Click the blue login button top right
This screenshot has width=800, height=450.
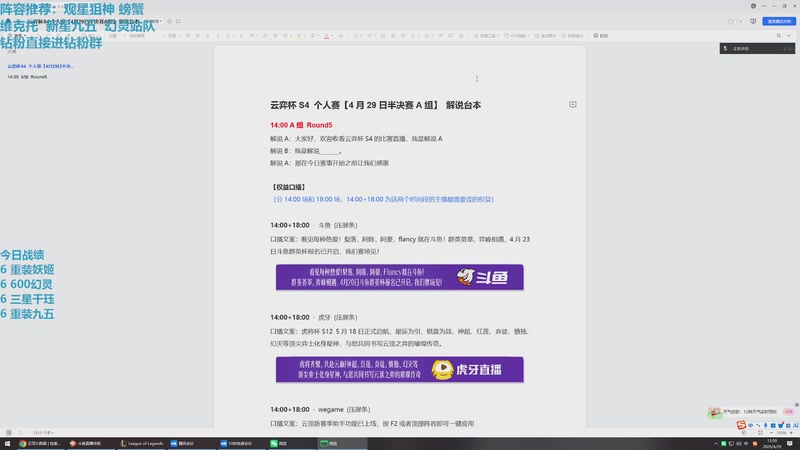tap(779, 21)
